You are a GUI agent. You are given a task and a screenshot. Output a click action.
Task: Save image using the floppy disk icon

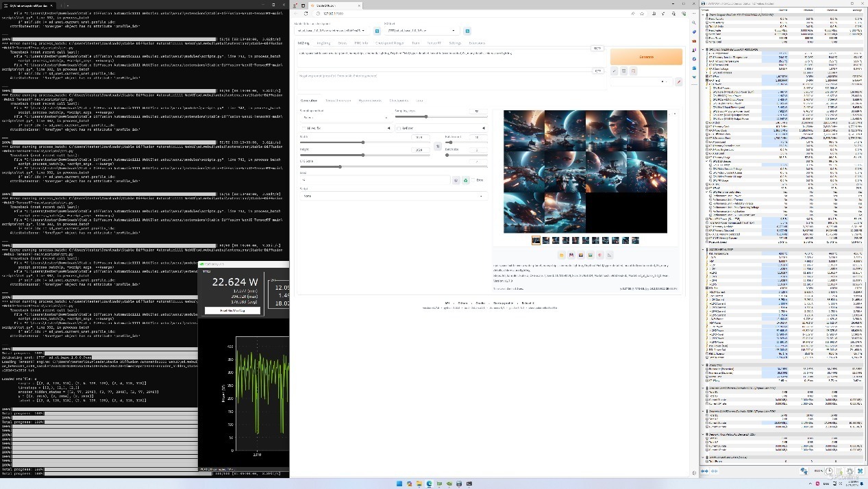[x=571, y=255]
